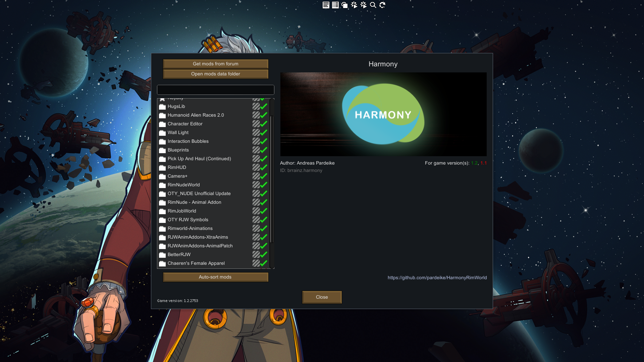Click the folder icon for Interaction Bubbles
Screen dimensions: 644x362
click(162, 141)
